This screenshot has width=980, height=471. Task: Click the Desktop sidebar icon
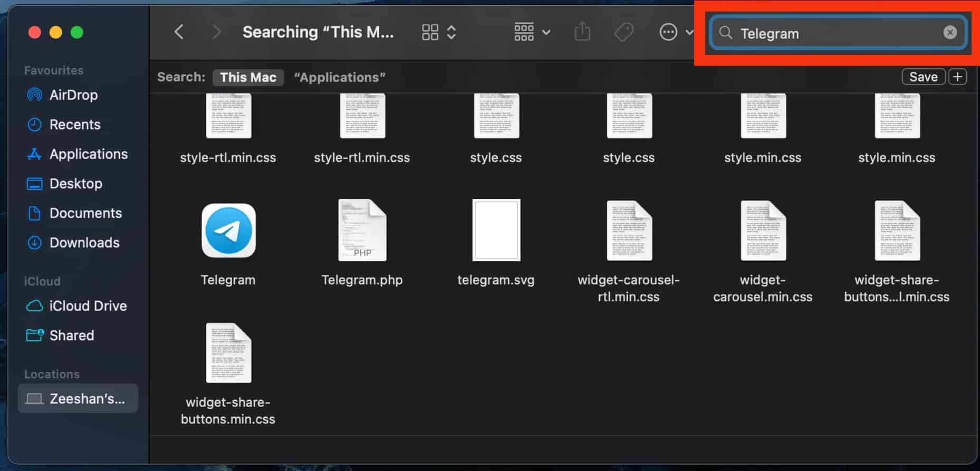[x=34, y=184]
